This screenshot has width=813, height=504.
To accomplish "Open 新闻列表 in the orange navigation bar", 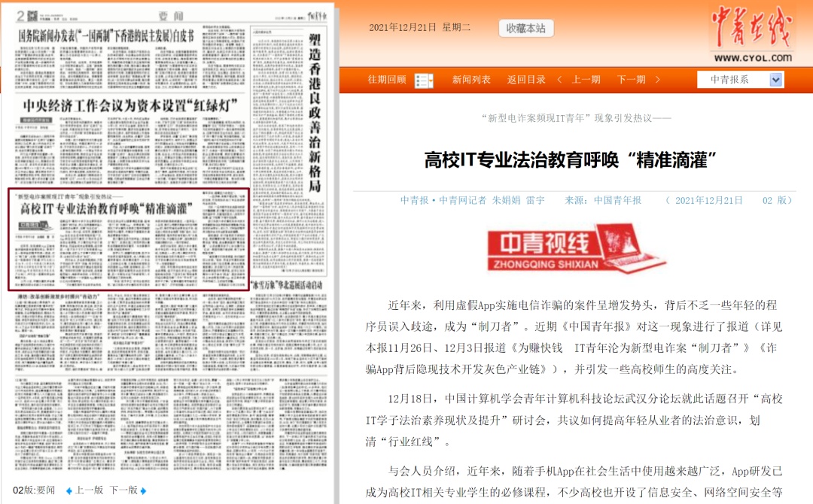I will (471, 80).
